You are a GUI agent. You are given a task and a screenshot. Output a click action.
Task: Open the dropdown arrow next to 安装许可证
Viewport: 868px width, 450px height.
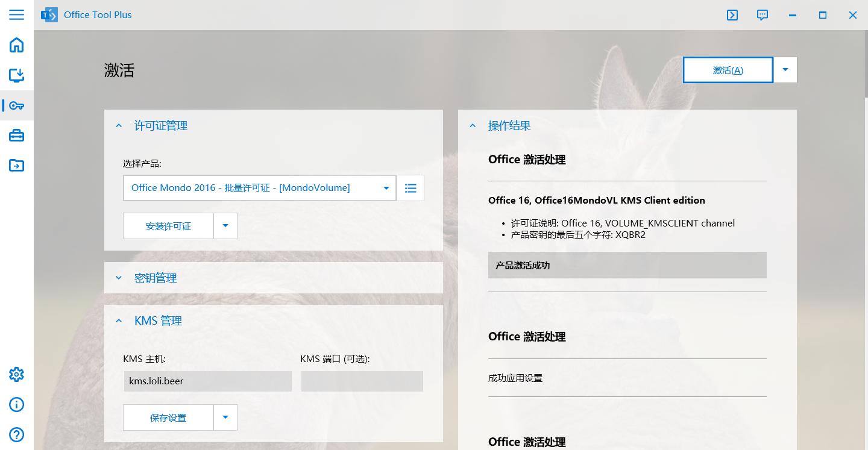click(x=225, y=225)
